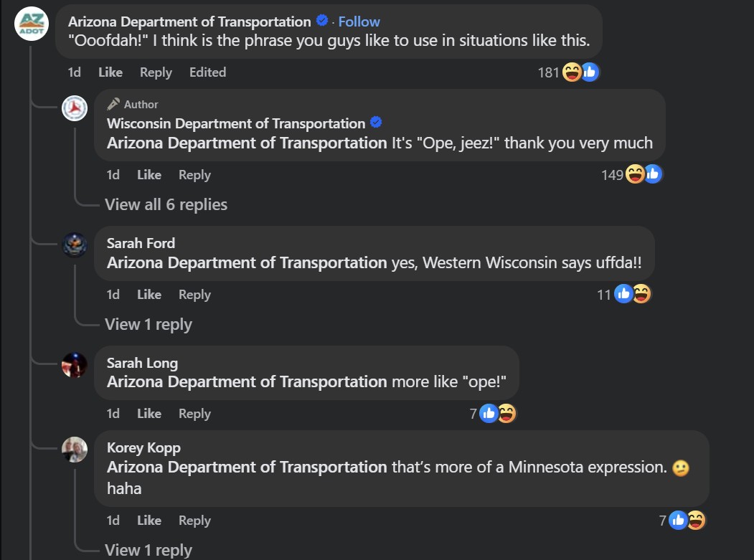Reply to Korey Kopp's comment
Viewport: 754px width, 560px height.
(194, 521)
